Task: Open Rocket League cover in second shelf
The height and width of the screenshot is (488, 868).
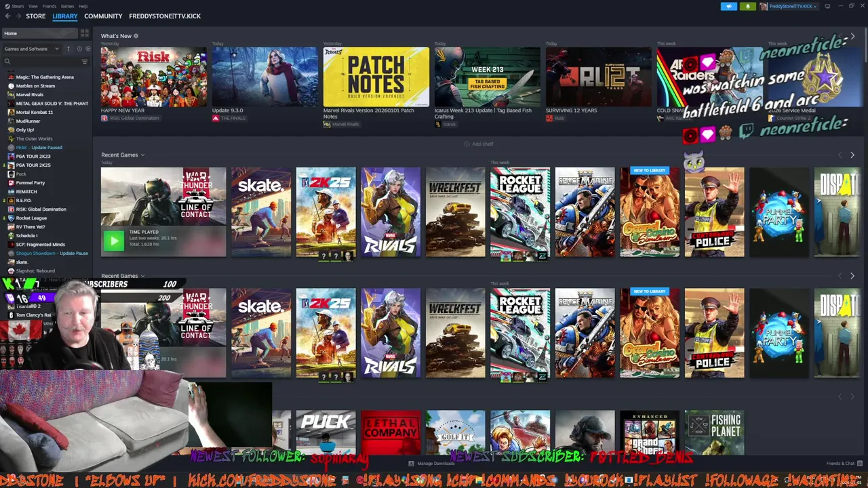Action: pyautogui.click(x=520, y=333)
